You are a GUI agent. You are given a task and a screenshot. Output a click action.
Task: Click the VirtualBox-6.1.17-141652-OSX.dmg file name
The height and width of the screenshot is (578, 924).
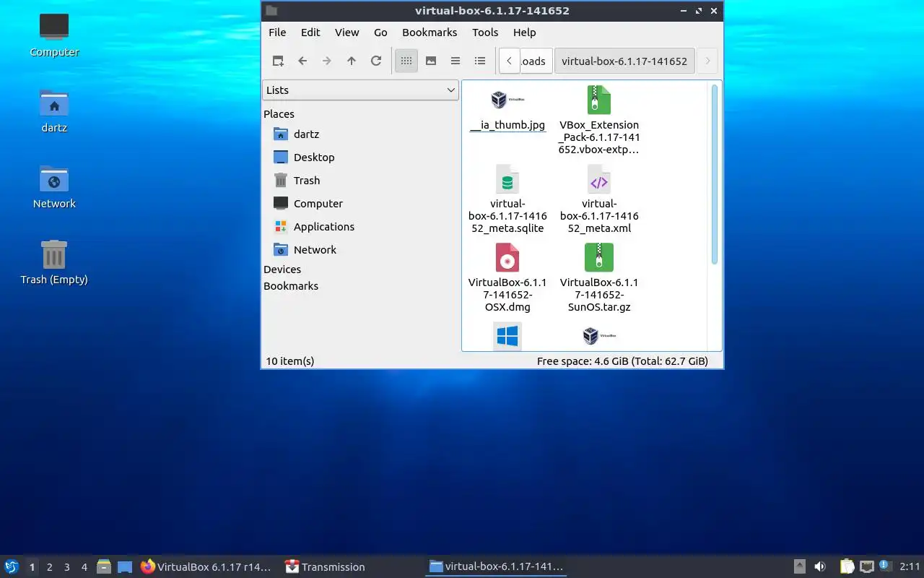tap(507, 295)
